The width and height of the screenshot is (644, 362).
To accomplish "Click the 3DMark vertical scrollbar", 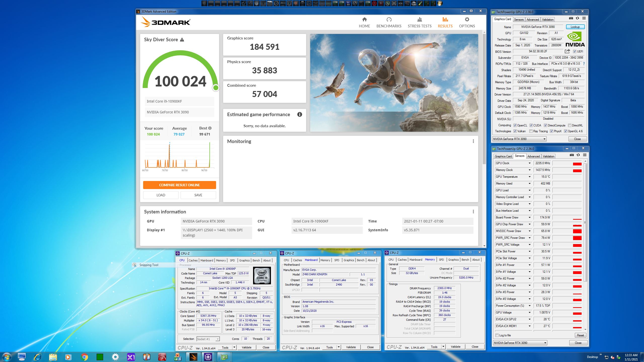I will click(x=484, y=101).
